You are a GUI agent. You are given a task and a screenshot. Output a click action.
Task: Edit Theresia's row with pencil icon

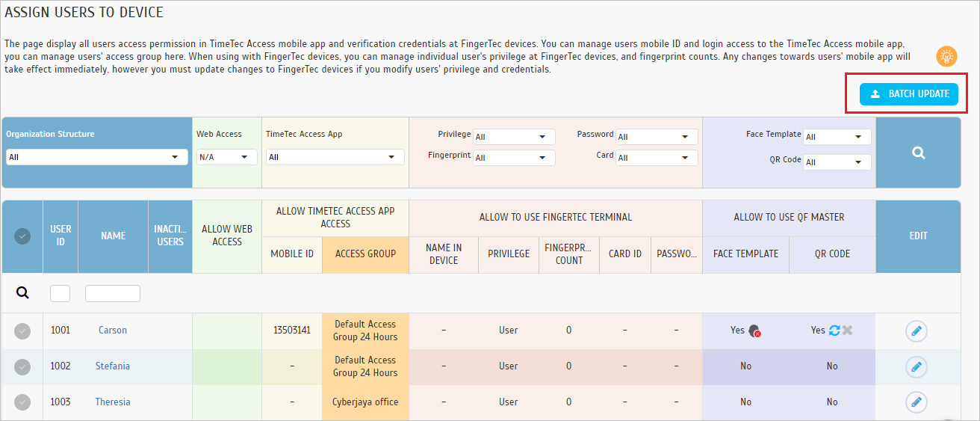click(x=917, y=402)
